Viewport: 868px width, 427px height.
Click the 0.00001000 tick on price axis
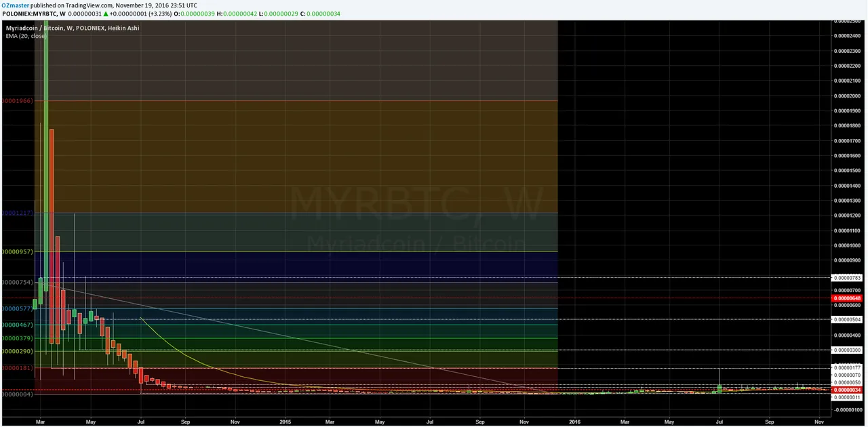pyautogui.click(x=848, y=245)
